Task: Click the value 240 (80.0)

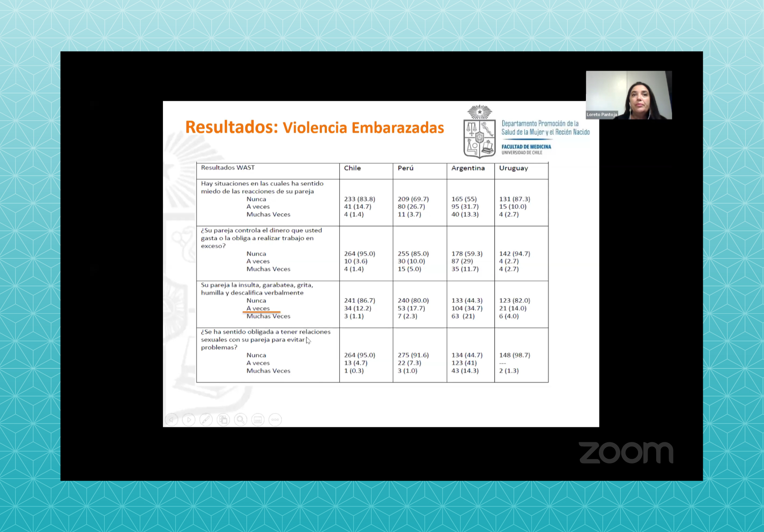Action: tap(413, 301)
